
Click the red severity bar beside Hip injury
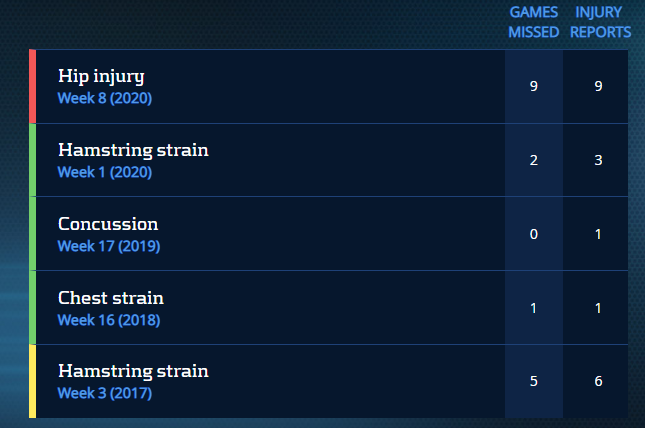point(33,87)
